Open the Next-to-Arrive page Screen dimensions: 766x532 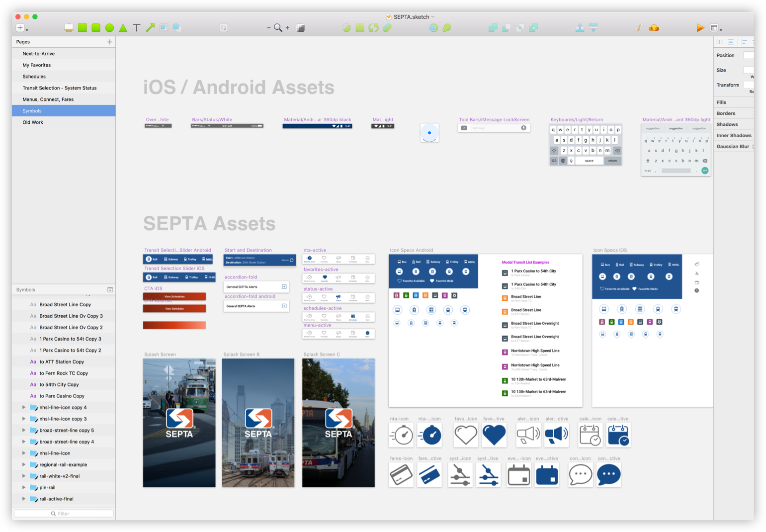point(39,54)
